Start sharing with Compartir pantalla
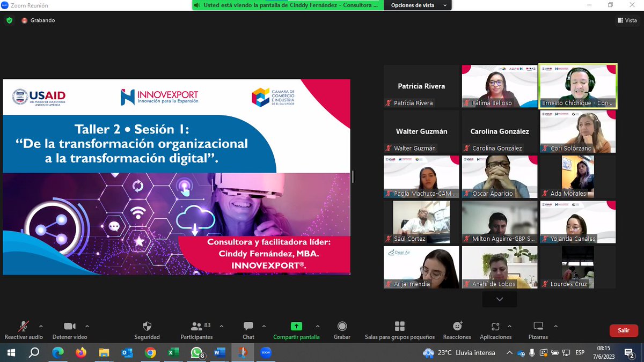This screenshot has width=644, height=362. pos(296,330)
